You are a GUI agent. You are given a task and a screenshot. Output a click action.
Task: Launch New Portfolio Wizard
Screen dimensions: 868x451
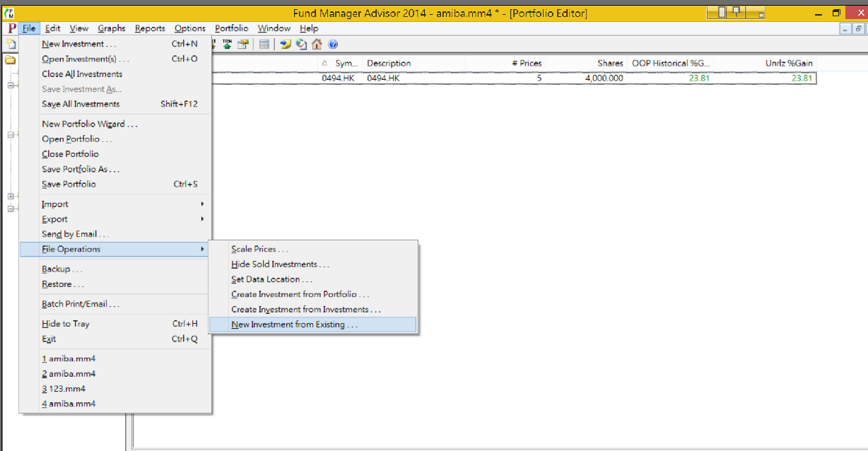[x=115, y=124]
